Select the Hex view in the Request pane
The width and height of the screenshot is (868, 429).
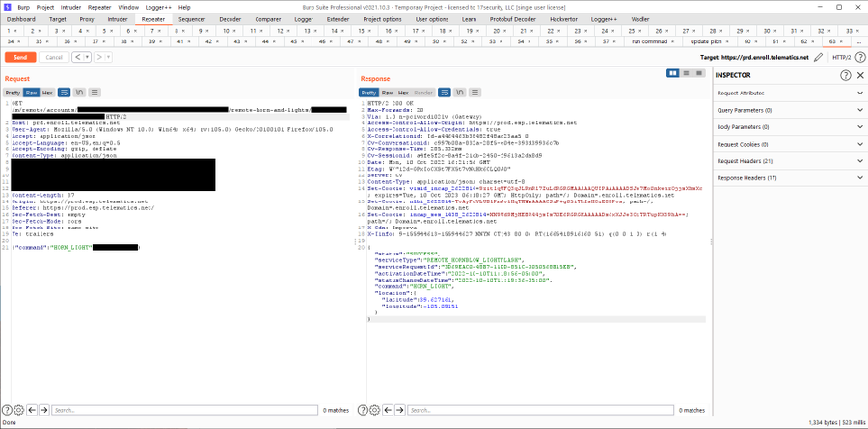pos(47,93)
